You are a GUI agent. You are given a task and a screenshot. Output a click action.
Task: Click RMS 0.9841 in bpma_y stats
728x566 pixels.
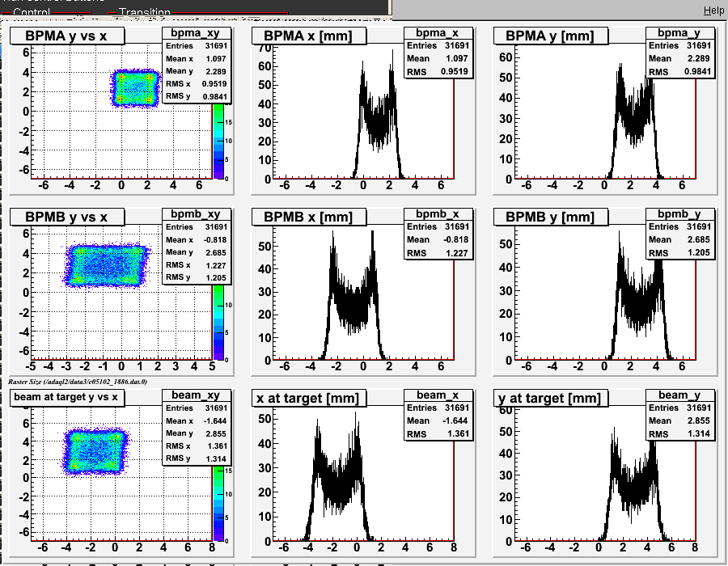tap(679, 71)
